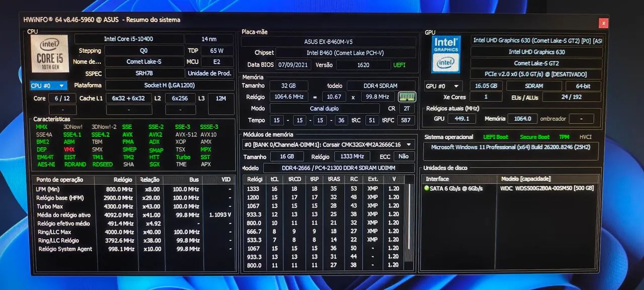Open the CPU #0 selector dropdown
The image size is (644, 290).
pos(48,86)
